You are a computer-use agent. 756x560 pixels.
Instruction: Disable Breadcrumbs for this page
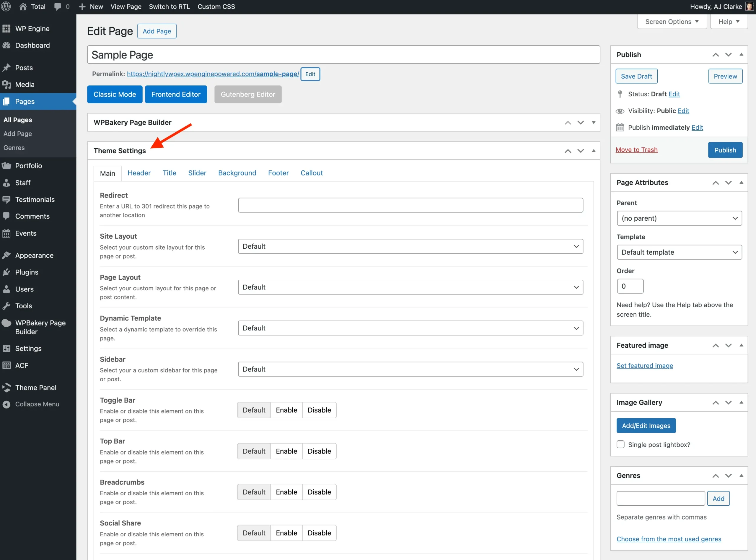pyautogui.click(x=319, y=492)
